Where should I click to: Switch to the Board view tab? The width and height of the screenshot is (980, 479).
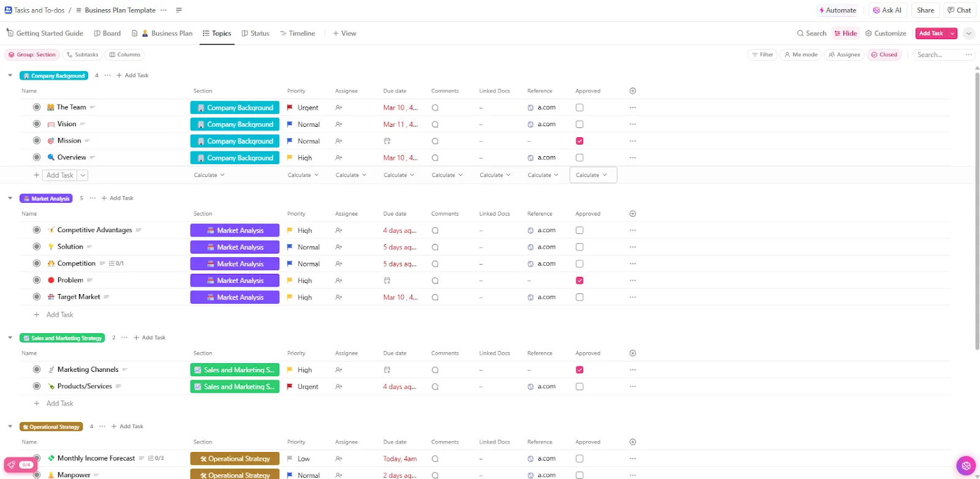click(x=107, y=34)
